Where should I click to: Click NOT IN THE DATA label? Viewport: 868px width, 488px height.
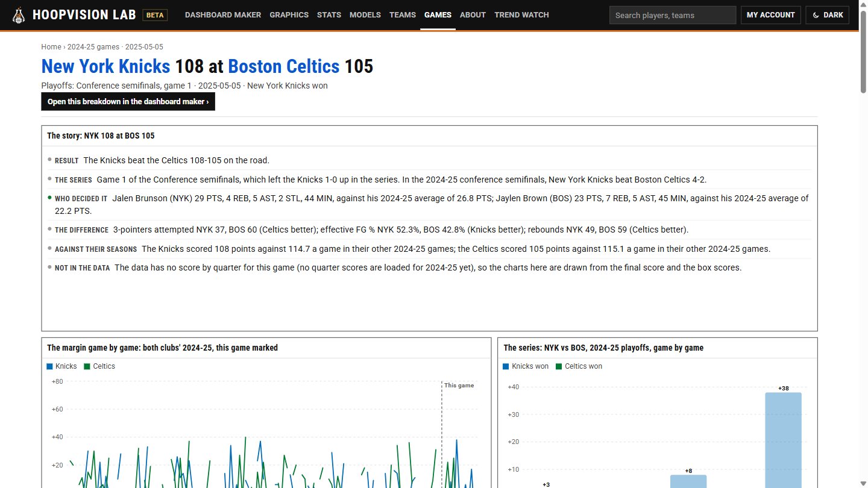click(x=83, y=268)
